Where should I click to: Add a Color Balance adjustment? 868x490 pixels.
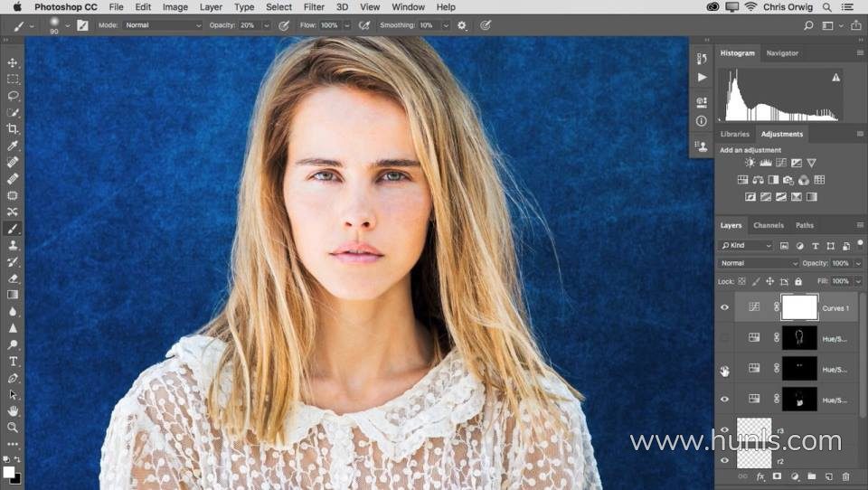coord(758,180)
